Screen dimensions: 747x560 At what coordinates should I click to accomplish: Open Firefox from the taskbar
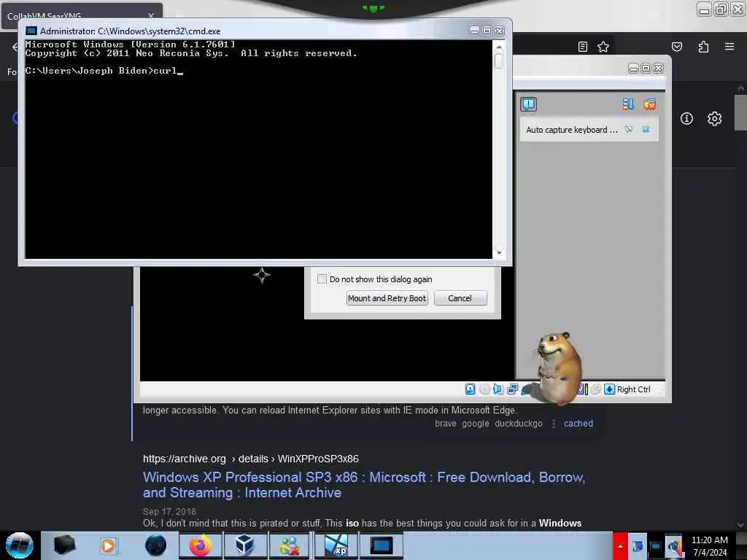point(201,545)
